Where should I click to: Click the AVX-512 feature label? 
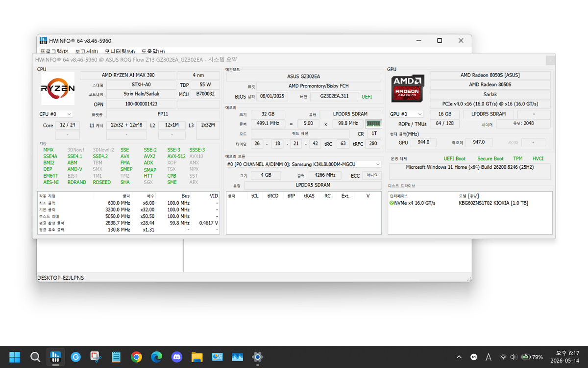(176, 156)
